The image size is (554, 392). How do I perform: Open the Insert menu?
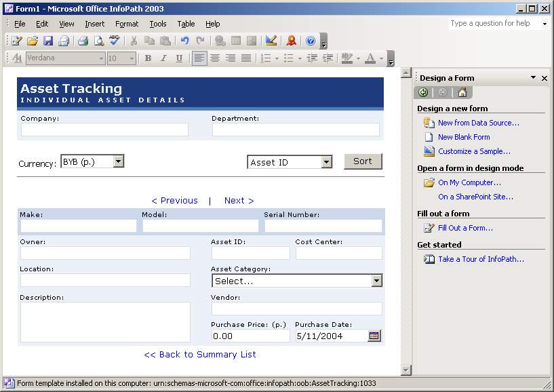[x=95, y=24]
